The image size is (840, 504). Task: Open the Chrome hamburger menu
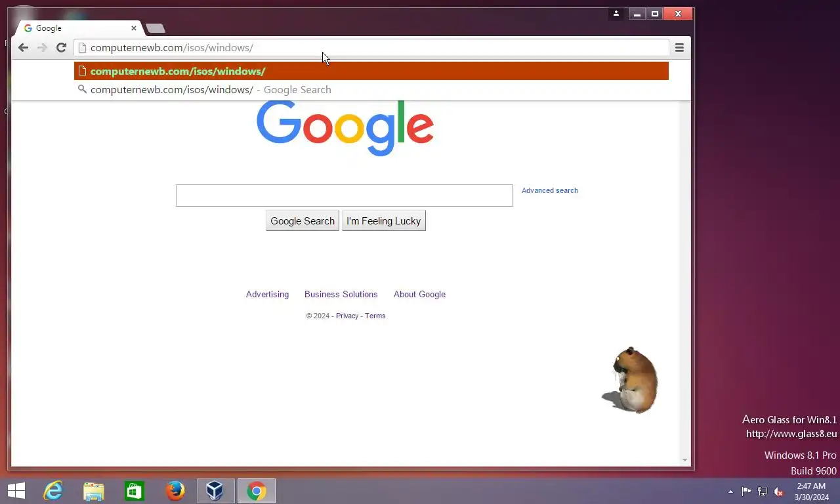tap(679, 47)
